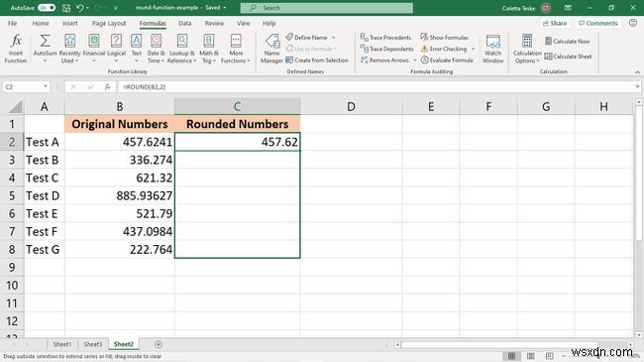Viewport: 644px width, 362px height.
Task: Open Math & Trig functions
Action: coord(209,49)
